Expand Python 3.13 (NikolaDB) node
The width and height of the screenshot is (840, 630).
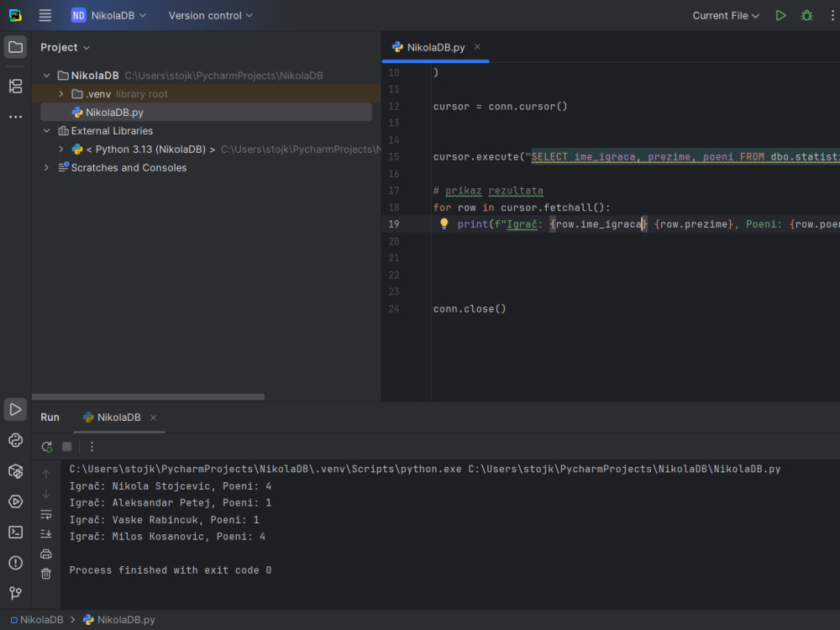point(61,149)
